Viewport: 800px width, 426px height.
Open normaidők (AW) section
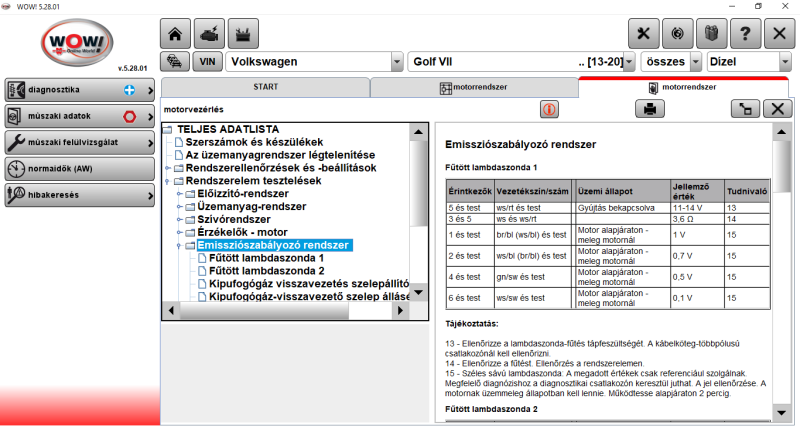click(80, 169)
